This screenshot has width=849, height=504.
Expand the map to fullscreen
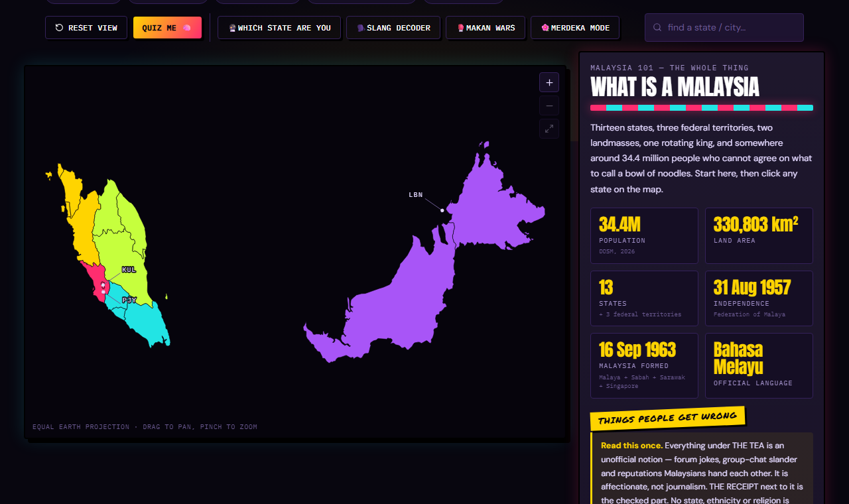(549, 129)
